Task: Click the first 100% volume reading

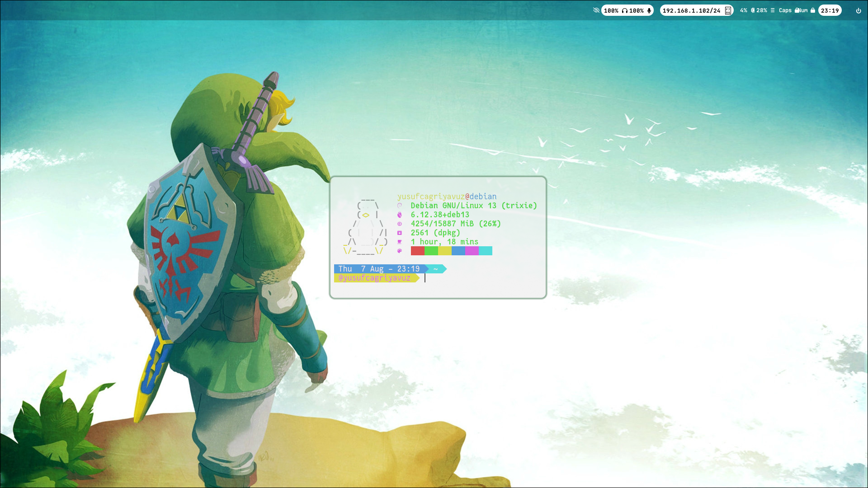Action: pos(611,11)
